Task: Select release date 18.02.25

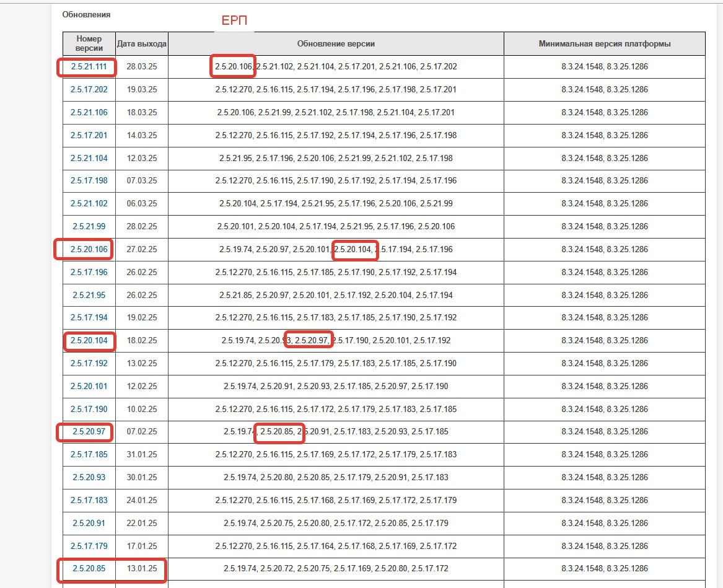Action: pos(141,341)
